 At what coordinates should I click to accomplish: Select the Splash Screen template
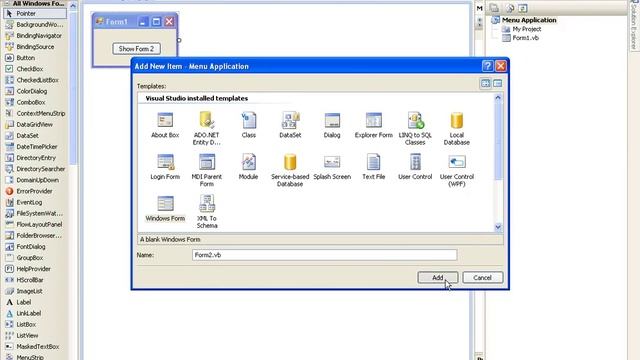click(332, 167)
